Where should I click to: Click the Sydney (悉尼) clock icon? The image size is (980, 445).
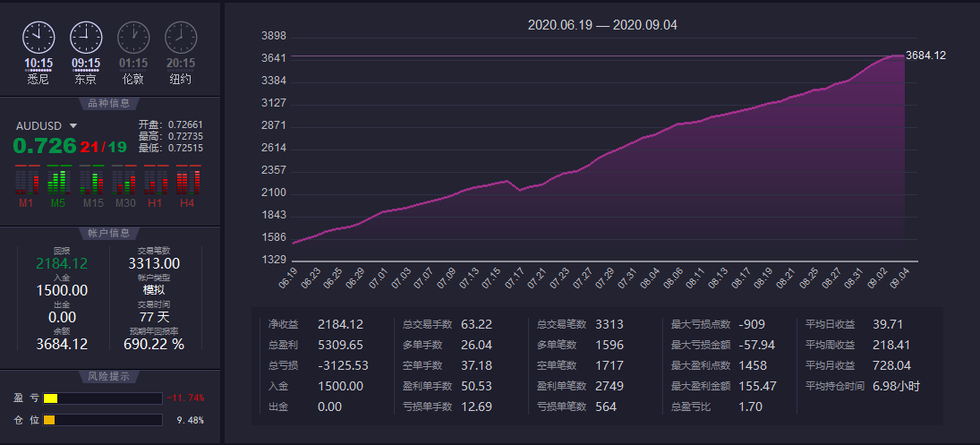38,37
